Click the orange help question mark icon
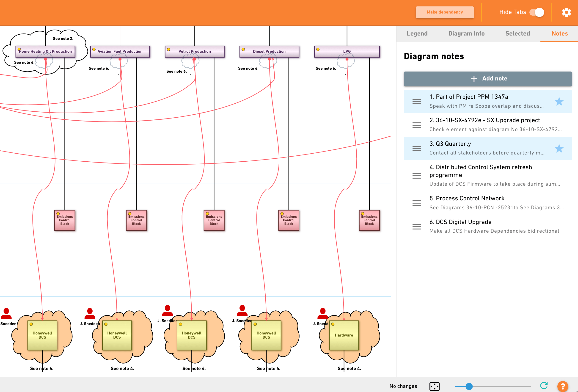Viewport: 578px width, 392px height. [x=562, y=386]
